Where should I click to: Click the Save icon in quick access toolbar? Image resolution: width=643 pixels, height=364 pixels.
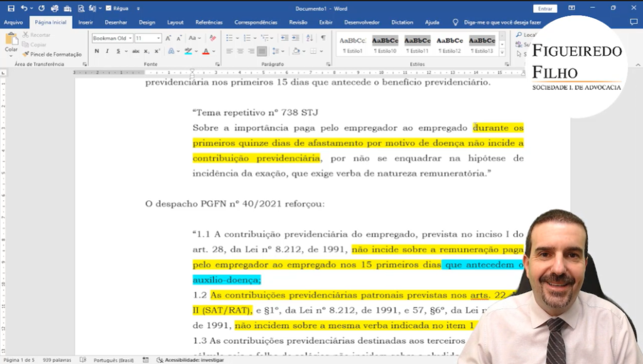[x=11, y=8]
